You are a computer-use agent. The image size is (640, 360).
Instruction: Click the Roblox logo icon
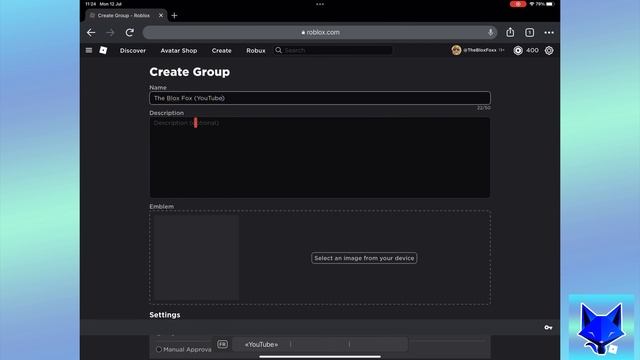[x=103, y=50]
